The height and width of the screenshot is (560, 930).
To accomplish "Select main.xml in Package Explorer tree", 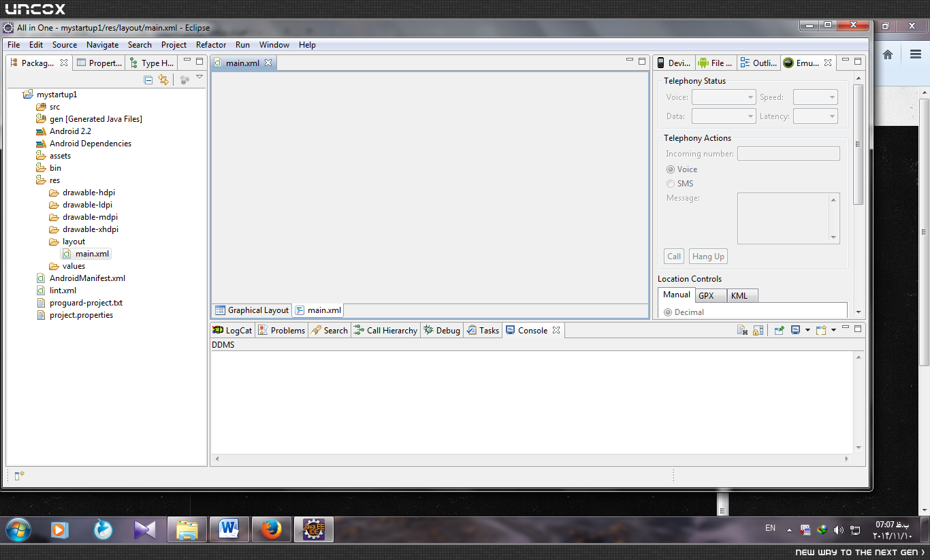I will point(86,254).
